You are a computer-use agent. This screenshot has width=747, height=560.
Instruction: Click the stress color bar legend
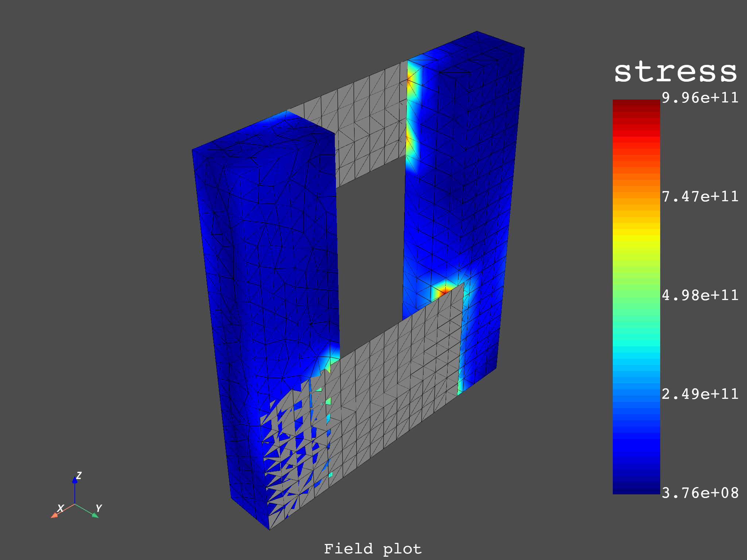pyautogui.click(x=636, y=297)
